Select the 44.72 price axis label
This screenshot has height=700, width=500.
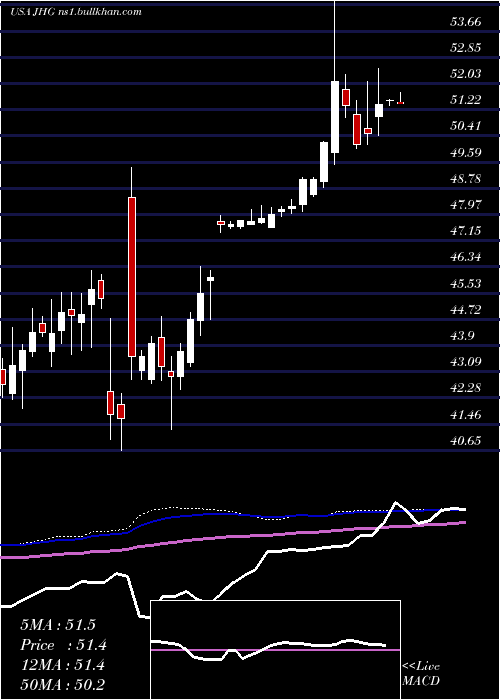466,309
